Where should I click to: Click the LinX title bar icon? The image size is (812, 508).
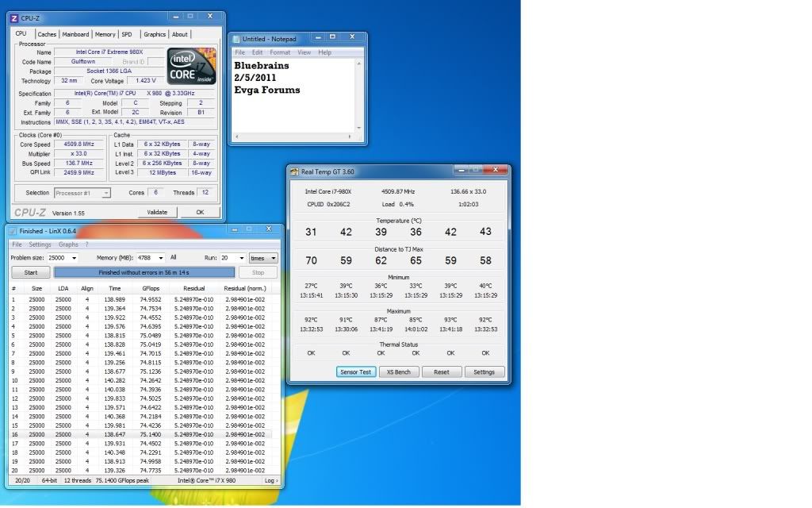pos(13,230)
